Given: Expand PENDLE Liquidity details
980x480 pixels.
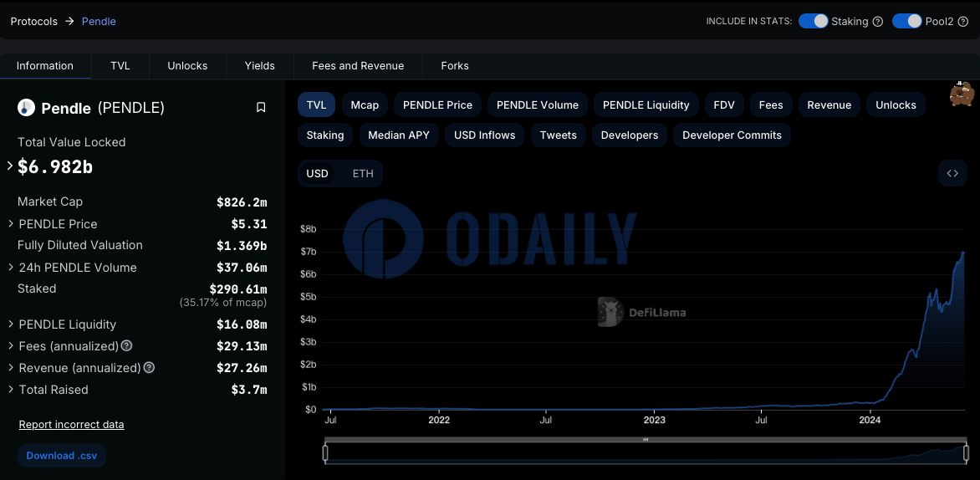Looking at the screenshot, I should point(11,324).
